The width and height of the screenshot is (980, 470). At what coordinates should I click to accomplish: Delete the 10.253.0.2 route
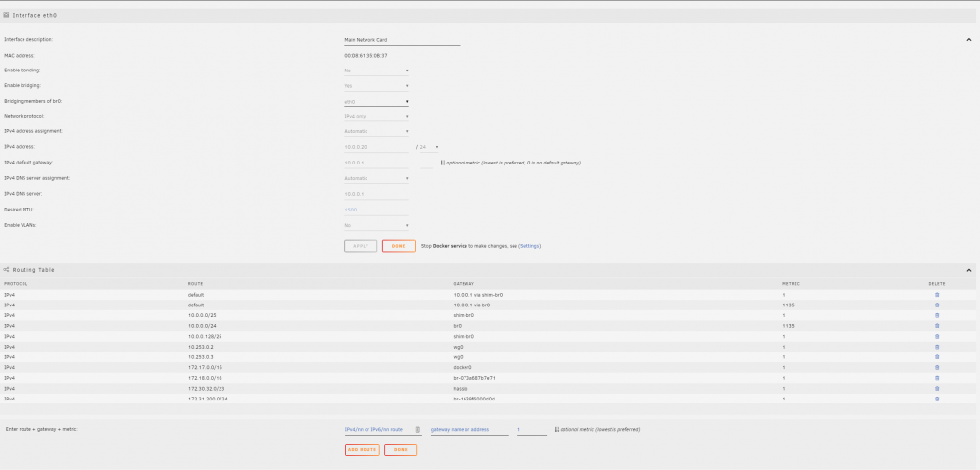(936, 347)
